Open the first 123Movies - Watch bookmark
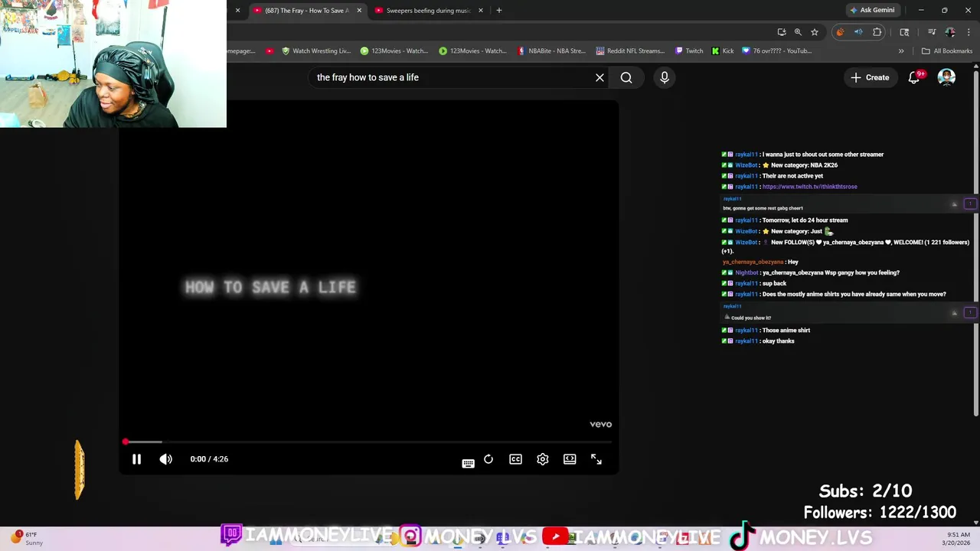 (394, 51)
